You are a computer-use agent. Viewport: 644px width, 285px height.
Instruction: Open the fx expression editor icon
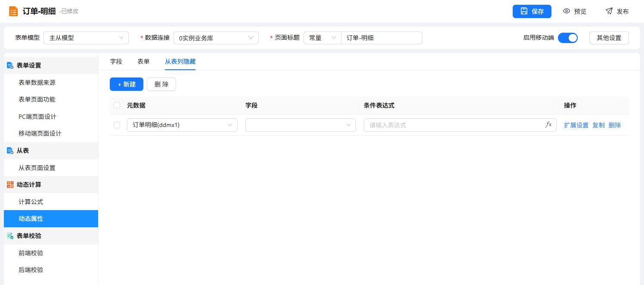tap(548, 125)
